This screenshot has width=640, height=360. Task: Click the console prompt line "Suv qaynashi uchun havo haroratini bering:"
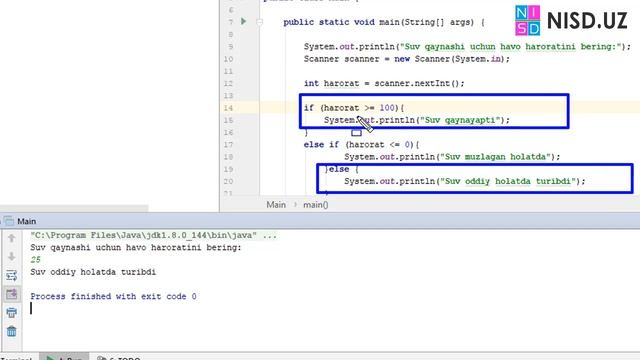(x=136, y=248)
